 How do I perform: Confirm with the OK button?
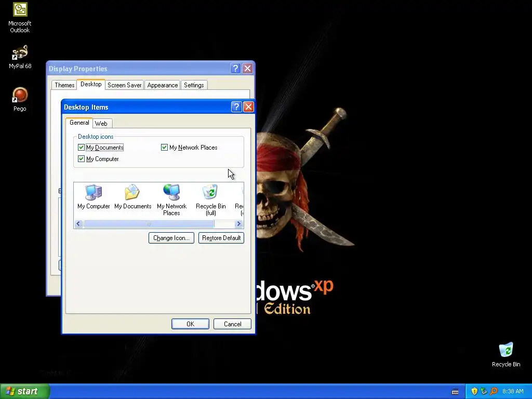tap(190, 324)
